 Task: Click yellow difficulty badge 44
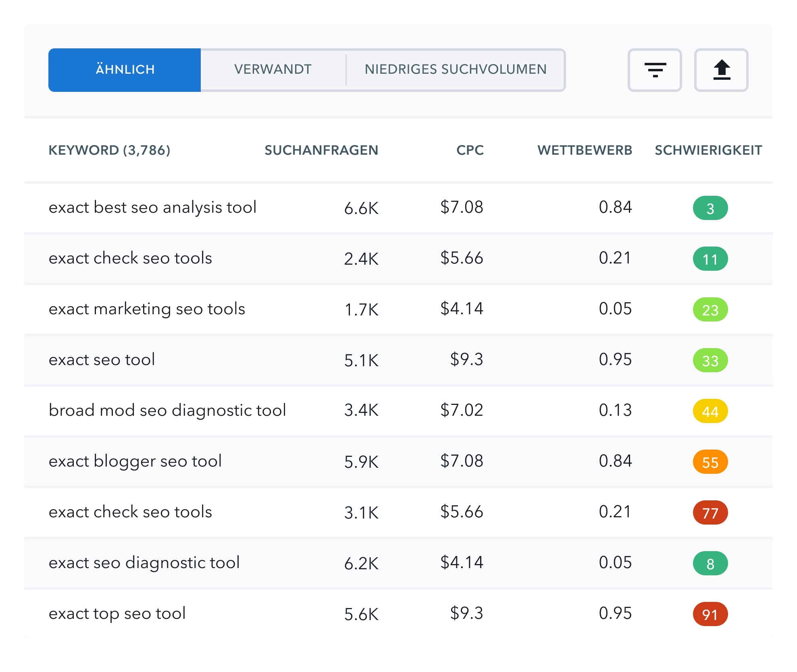tap(710, 411)
